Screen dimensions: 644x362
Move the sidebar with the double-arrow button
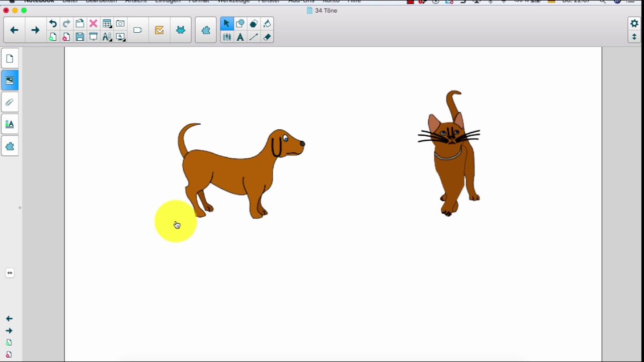[10, 273]
